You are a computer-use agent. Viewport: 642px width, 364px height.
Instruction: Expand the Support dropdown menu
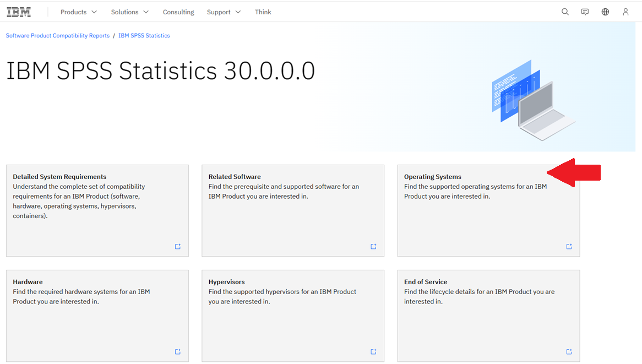pos(224,12)
